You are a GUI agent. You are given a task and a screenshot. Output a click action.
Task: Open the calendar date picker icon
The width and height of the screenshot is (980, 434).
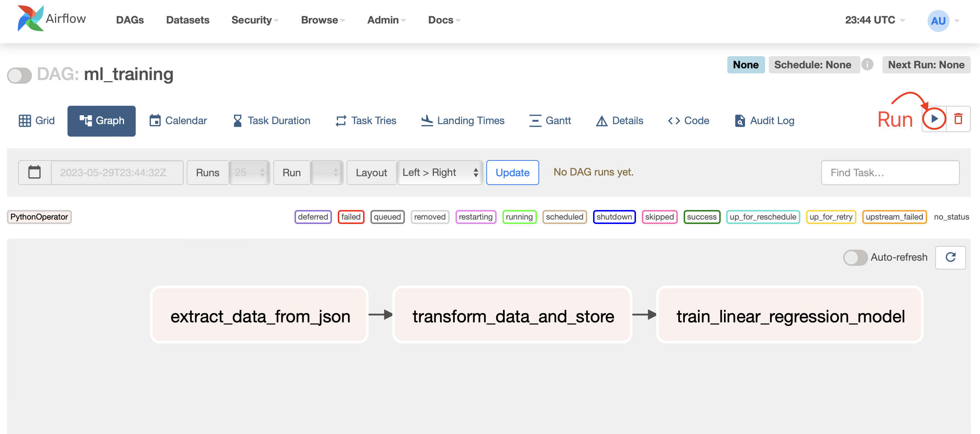tap(34, 172)
